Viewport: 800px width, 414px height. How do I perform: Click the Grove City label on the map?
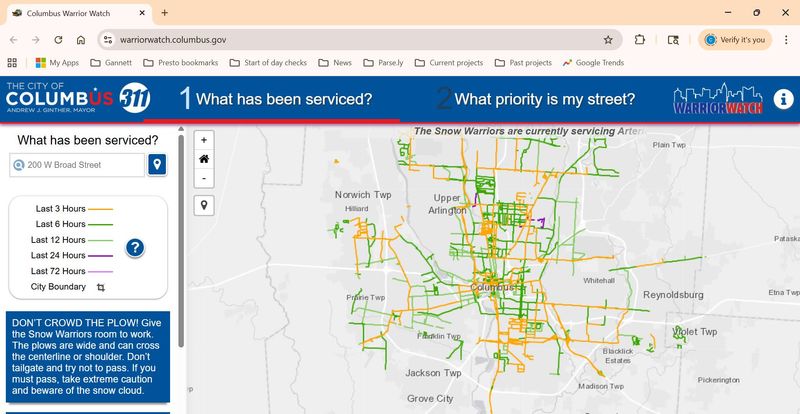(430, 398)
